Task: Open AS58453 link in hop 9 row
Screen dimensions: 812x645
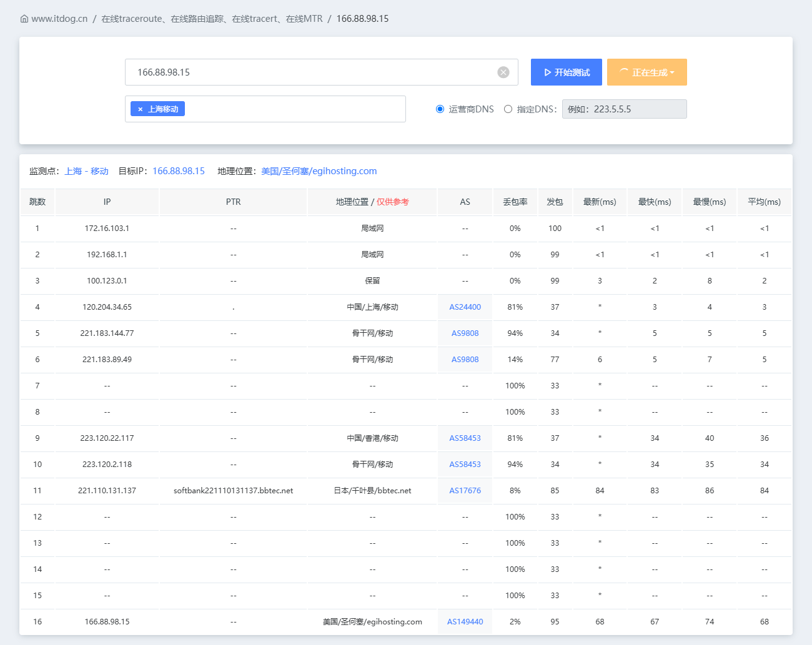Action: coord(465,438)
